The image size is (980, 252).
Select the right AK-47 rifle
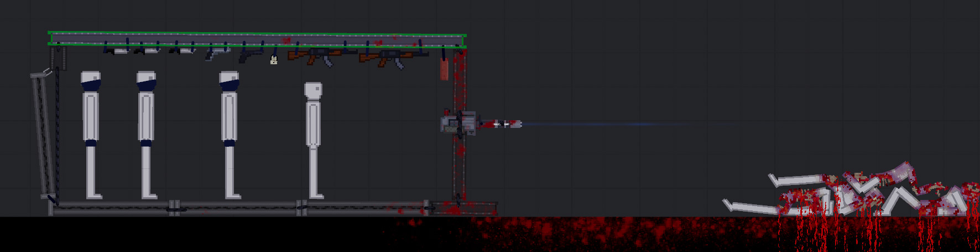tap(390, 56)
